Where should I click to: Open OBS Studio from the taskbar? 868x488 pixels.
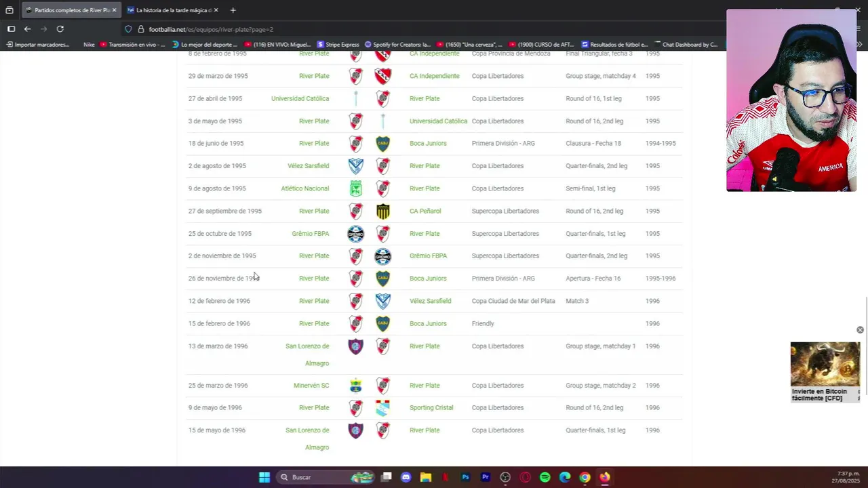tap(505, 477)
